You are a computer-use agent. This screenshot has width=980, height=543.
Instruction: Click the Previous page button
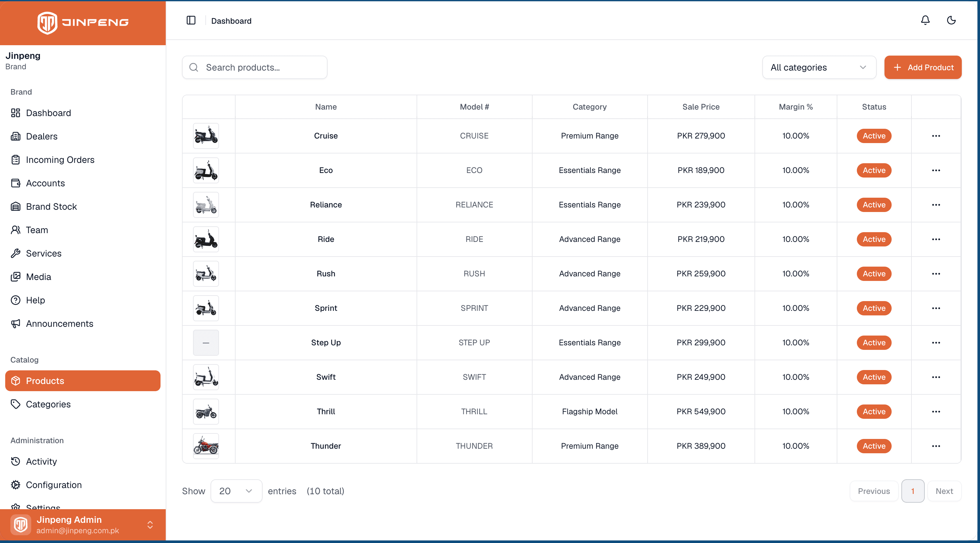(874, 491)
